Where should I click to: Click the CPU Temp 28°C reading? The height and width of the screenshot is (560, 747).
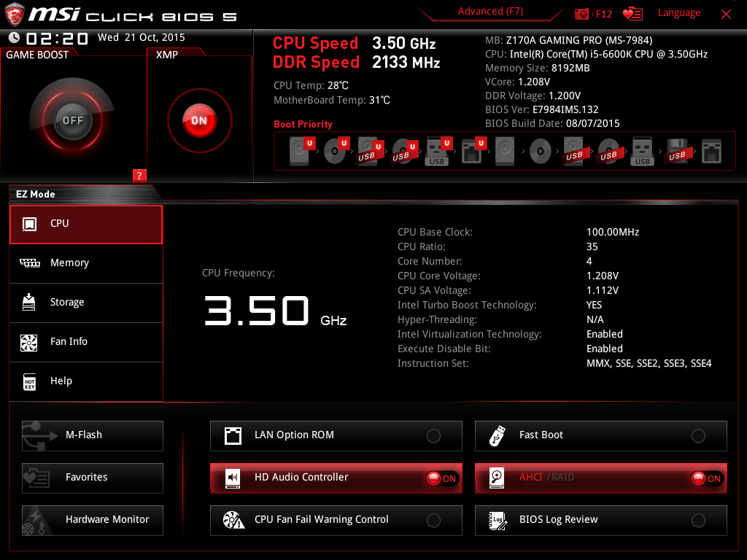click(x=311, y=85)
